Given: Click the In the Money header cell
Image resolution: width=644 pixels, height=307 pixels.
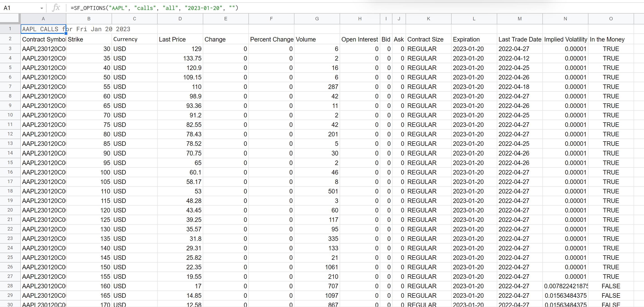Looking at the screenshot, I should 611,39.
